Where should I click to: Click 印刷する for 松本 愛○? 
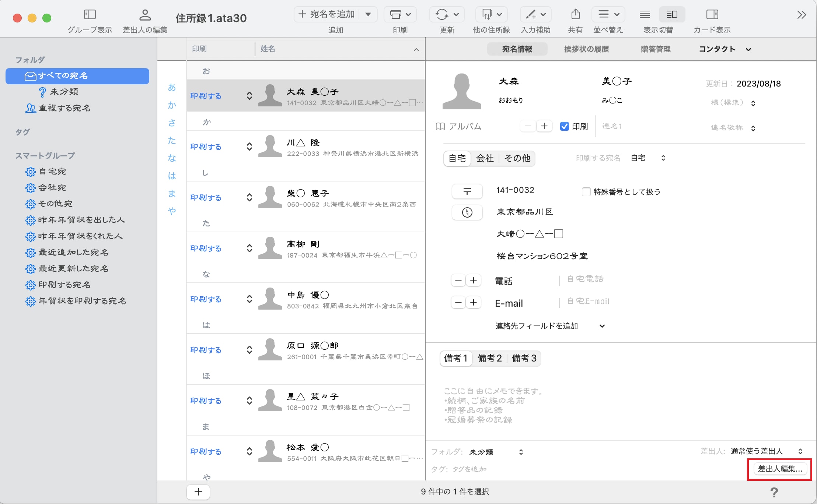click(206, 451)
